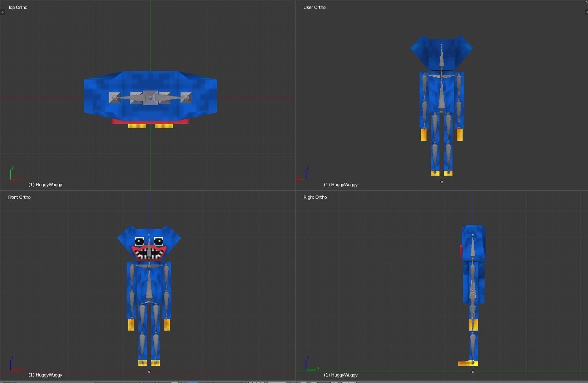The image size is (588, 383).
Task: Click the axis gizmo in User Ortho view
Action: 303,174
